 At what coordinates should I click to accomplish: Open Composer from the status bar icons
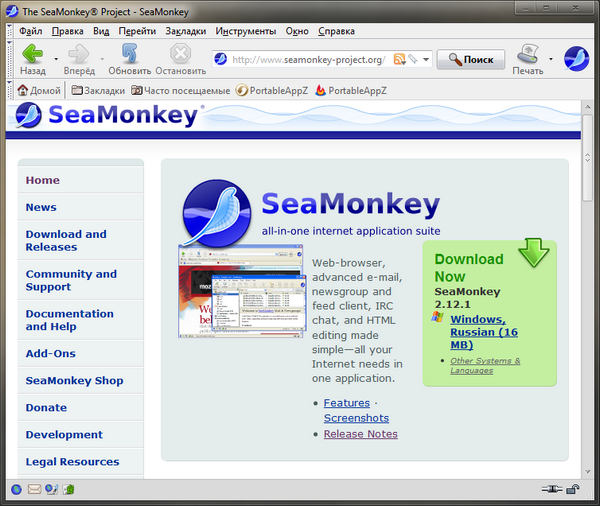pyautogui.click(x=52, y=490)
